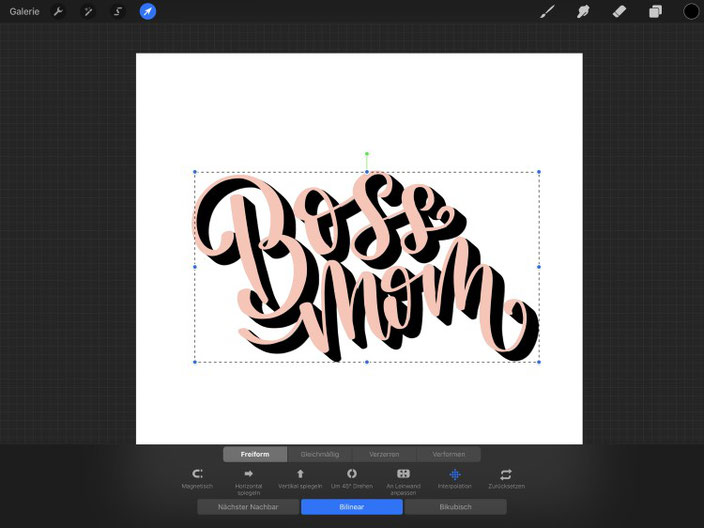The width and height of the screenshot is (704, 528).
Task: Click Vertikal spiegeln icon
Action: click(x=300, y=474)
